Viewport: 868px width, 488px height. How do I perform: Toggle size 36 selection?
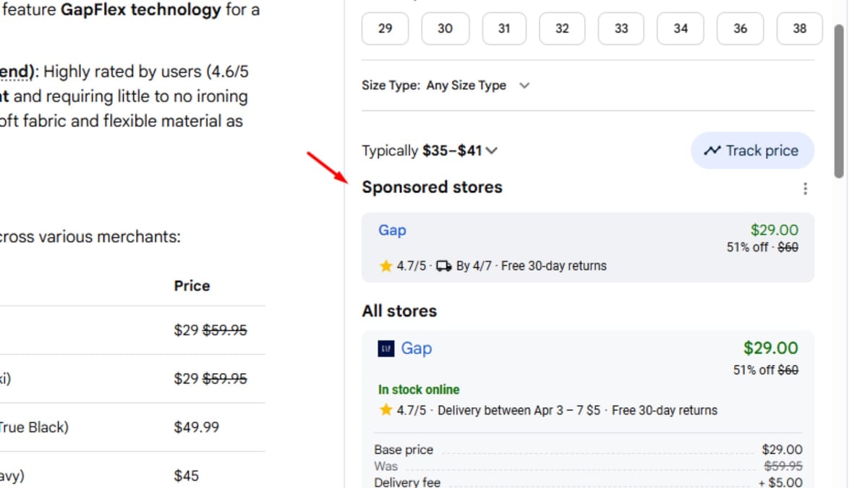[740, 28]
